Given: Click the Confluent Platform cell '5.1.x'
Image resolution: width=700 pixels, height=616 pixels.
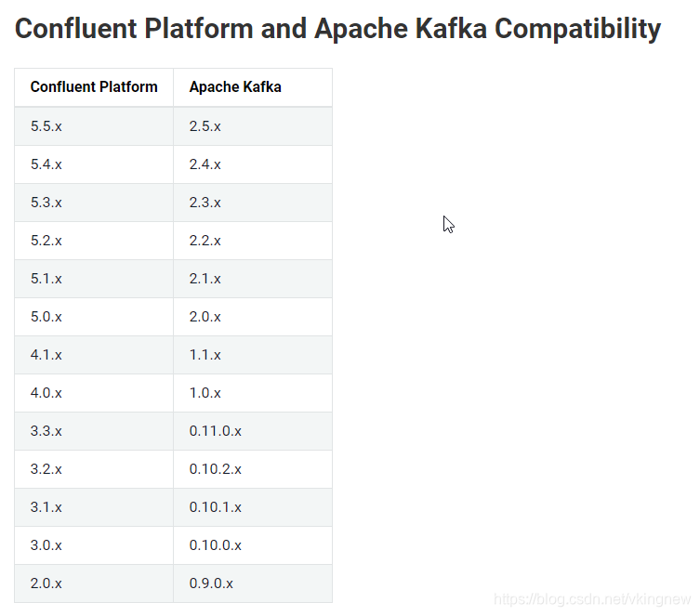Looking at the screenshot, I should 94,279.
